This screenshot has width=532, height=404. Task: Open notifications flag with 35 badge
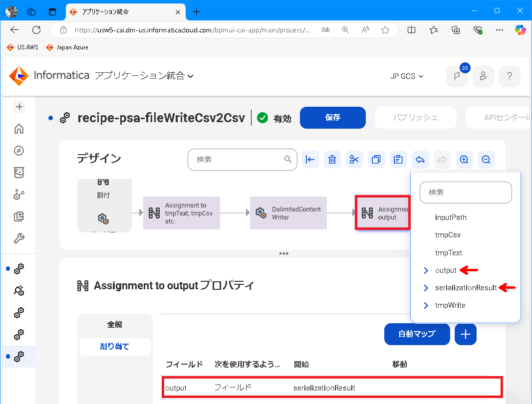457,76
